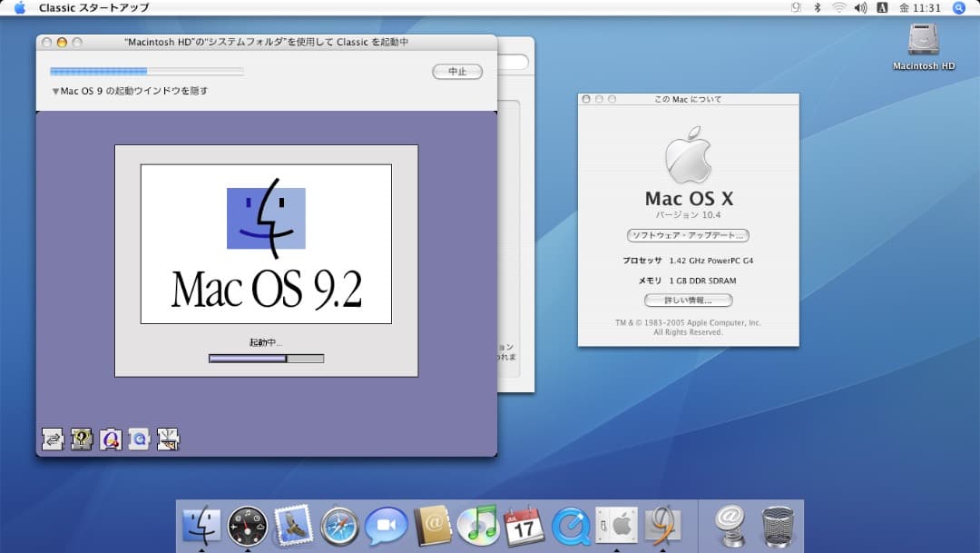The width and height of the screenshot is (980, 553).
Task: Open the volume control menu
Action: (x=860, y=7)
